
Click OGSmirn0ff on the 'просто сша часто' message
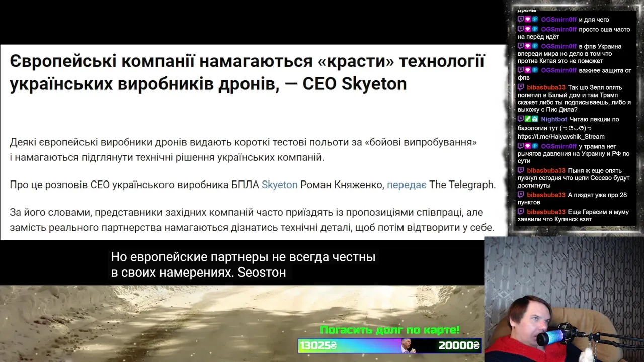558,29
